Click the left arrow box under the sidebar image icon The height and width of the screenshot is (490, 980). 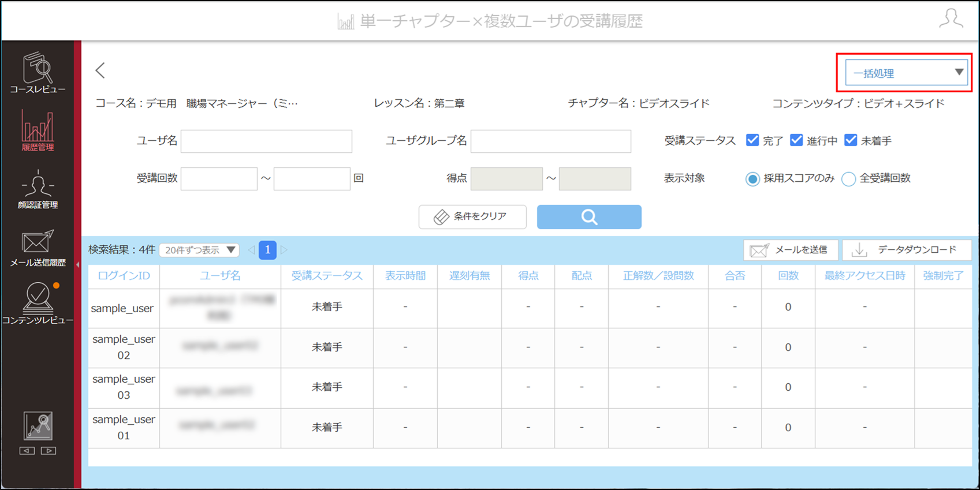[27, 451]
